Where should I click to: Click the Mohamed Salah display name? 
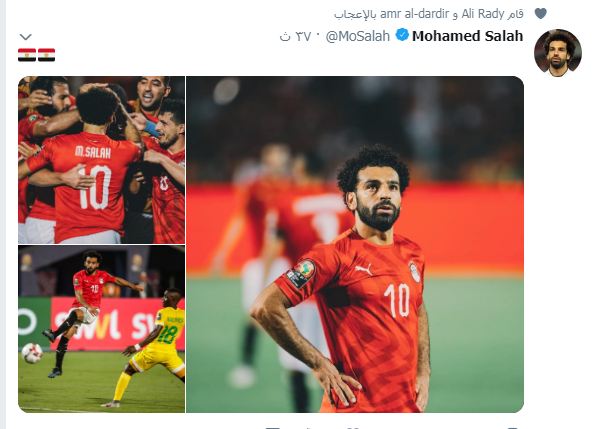(467, 36)
